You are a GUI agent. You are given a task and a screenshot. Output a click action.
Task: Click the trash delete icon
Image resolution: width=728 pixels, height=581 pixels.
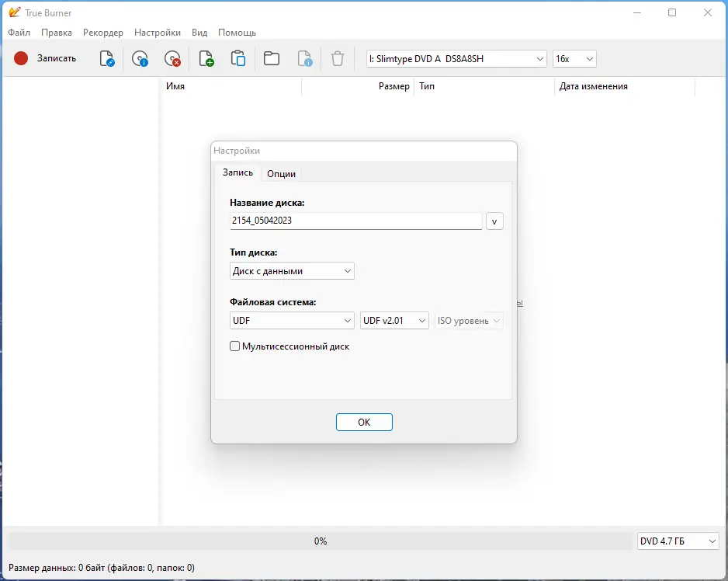click(337, 58)
